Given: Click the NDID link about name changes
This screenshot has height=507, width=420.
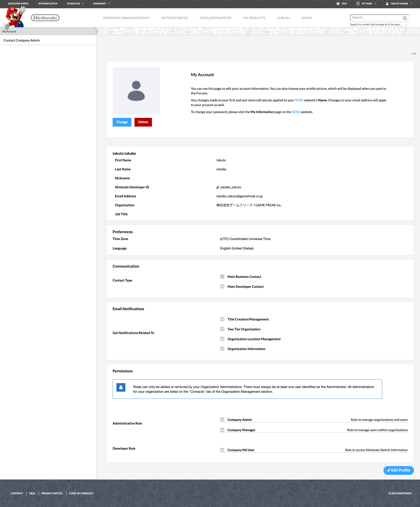Looking at the screenshot, I should (x=299, y=100).
